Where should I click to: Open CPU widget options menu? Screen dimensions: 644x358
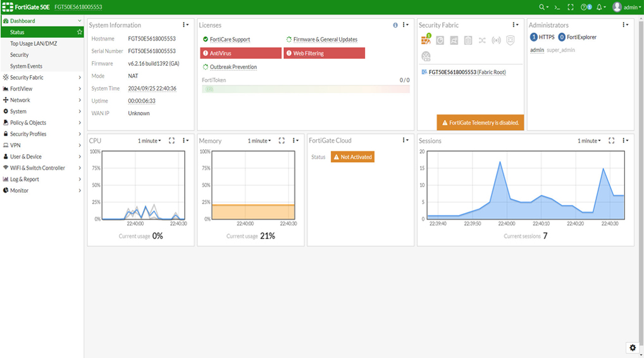(x=185, y=140)
